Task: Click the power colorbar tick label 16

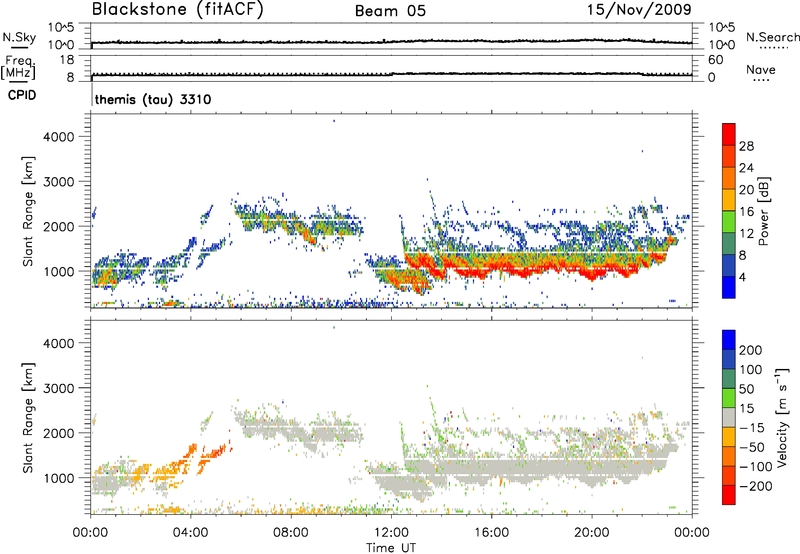Action: [746, 212]
